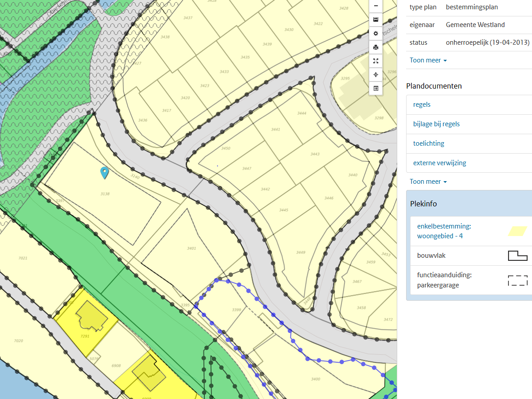Center the map with the crosshair locate icon
The width and height of the screenshot is (532, 399).
tap(376, 74)
